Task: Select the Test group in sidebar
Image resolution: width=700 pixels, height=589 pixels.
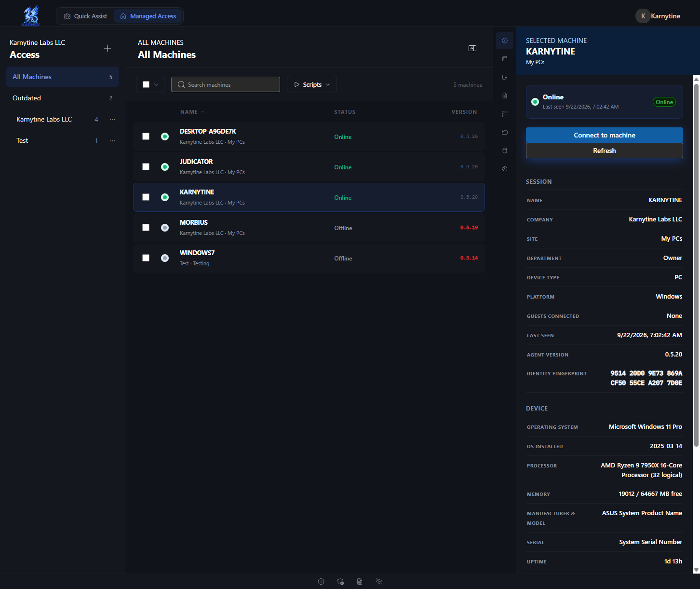Action: pos(22,140)
